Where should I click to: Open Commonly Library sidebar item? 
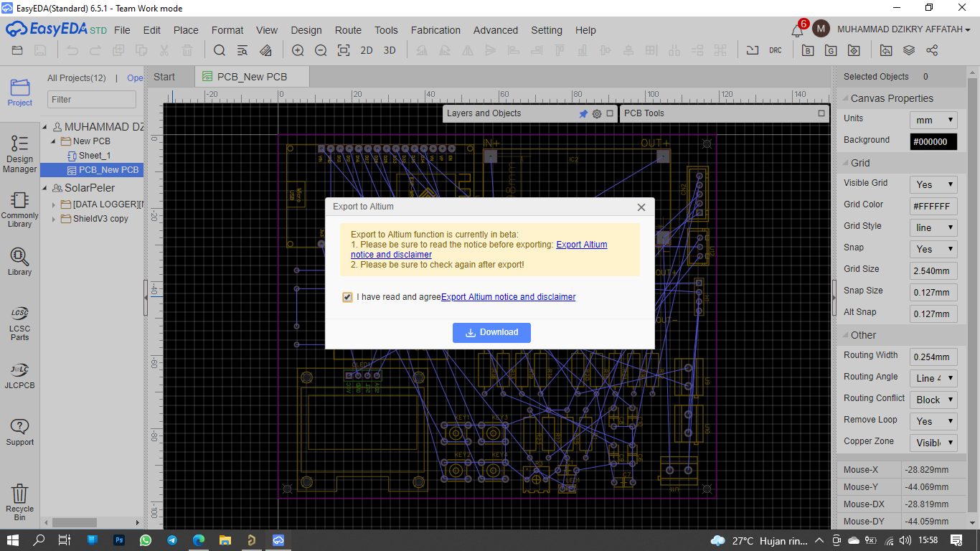tap(20, 209)
